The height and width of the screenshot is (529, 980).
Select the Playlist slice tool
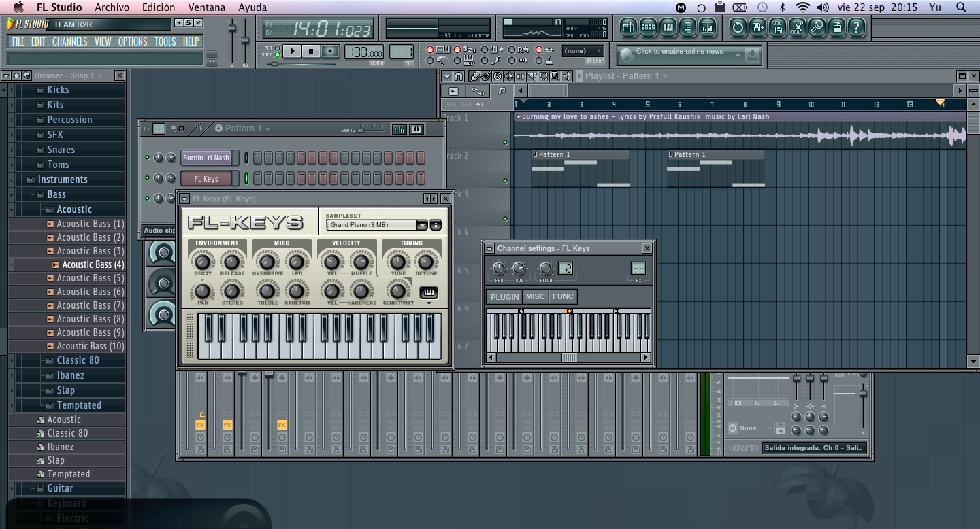pyautogui.click(x=532, y=76)
